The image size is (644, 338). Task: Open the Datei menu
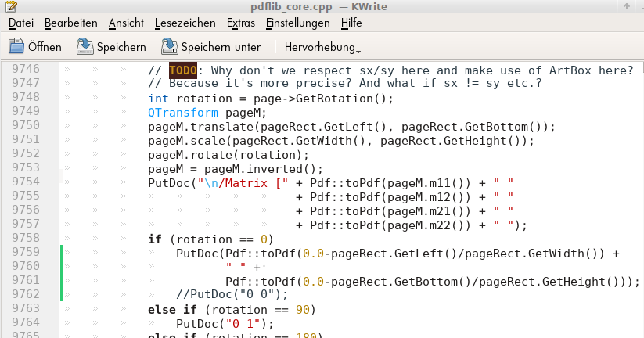coord(20,23)
